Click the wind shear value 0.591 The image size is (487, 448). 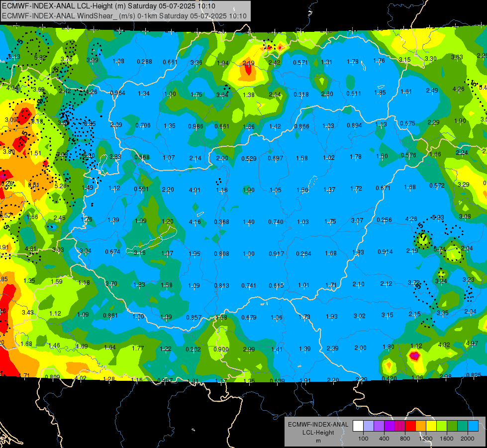[x=142, y=189]
